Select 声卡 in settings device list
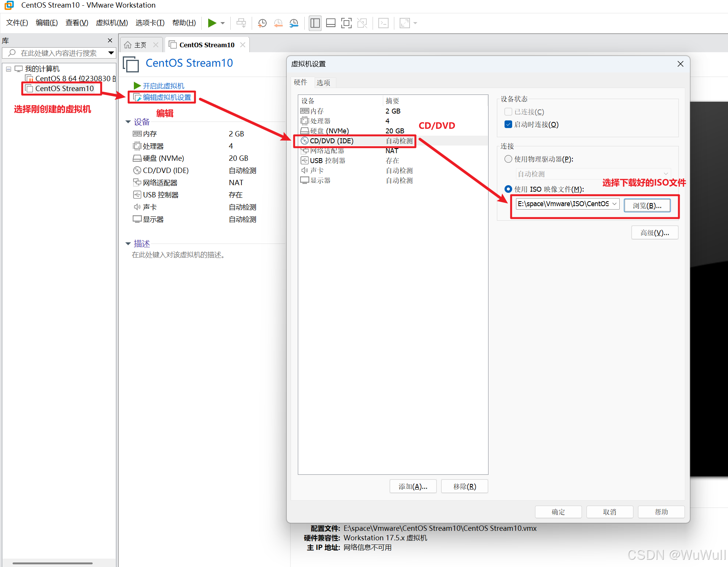The height and width of the screenshot is (567, 728). pos(393,170)
